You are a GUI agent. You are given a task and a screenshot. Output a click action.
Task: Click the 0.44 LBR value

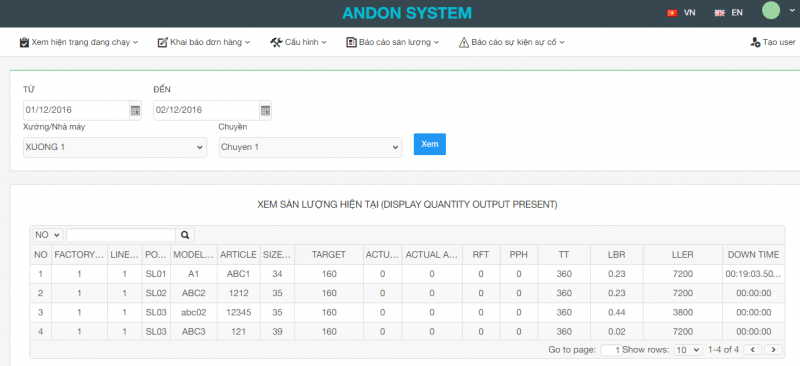(616, 312)
